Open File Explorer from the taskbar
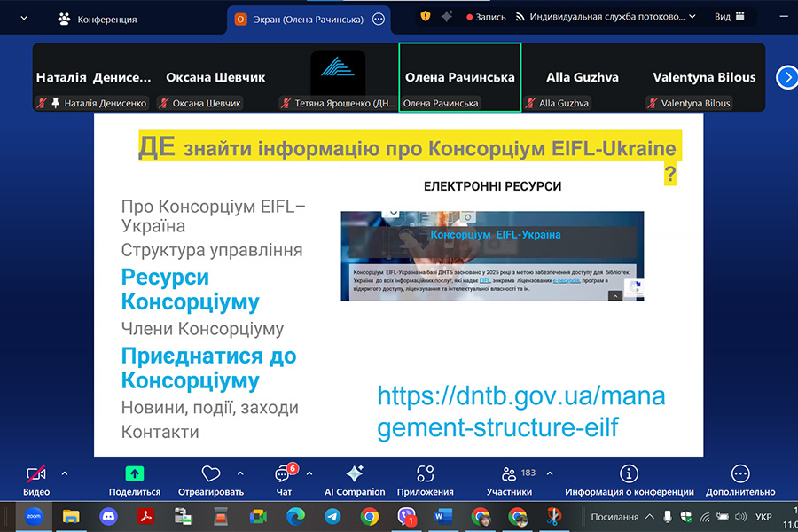 point(71,517)
